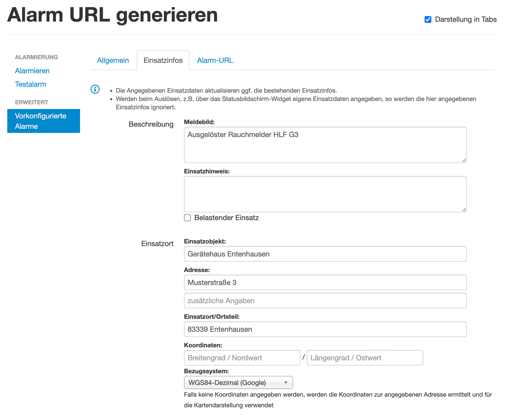Click the Bezugssystem dropdown arrow
Image resolution: width=514 pixels, height=420 pixels.
pyautogui.click(x=286, y=382)
